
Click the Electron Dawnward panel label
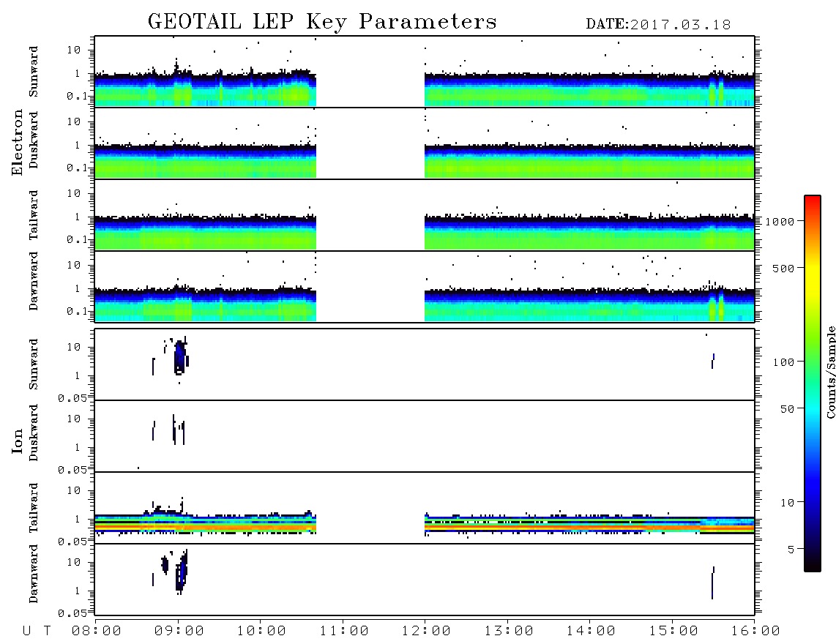point(34,281)
